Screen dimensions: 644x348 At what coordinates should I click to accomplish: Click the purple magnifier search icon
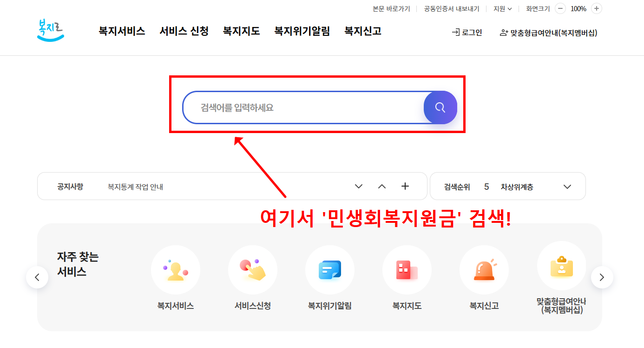[440, 107]
